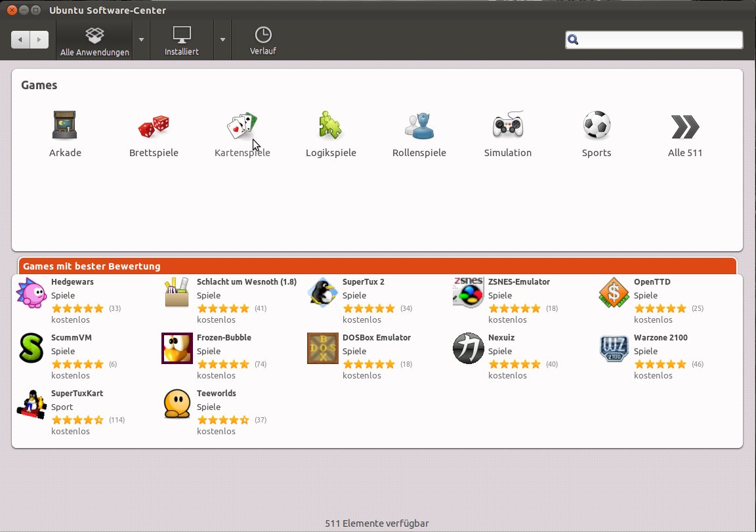Image resolution: width=756 pixels, height=532 pixels.
Task: Click the Rollenspiele label
Action: click(x=419, y=153)
